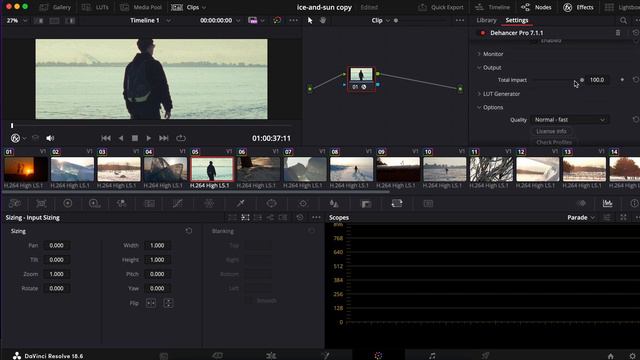Screen dimensions: 640x360
Task: Toggle the Timeline panel
Action: click(x=493, y=7)
